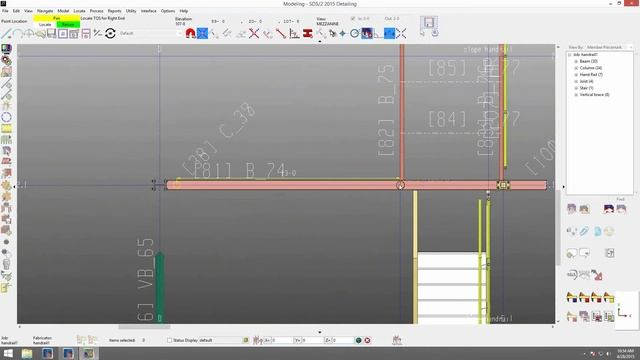Image resolution: width=640 pixels, height=360 pixels.
Task: Click the large save view icon
Action: pyautogui.click(x=429, y=22)
